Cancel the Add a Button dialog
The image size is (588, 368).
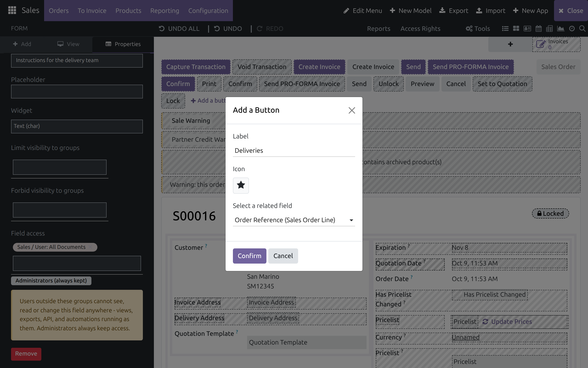click(283, 256)
